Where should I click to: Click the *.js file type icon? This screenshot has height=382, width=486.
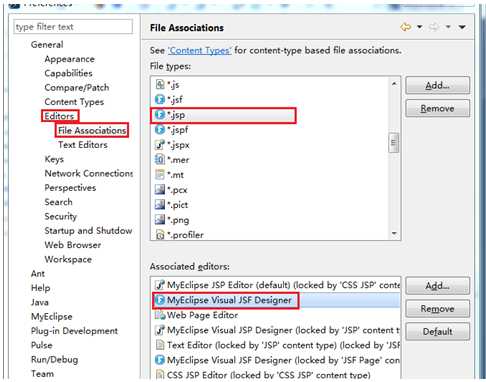tap(160, 84)
